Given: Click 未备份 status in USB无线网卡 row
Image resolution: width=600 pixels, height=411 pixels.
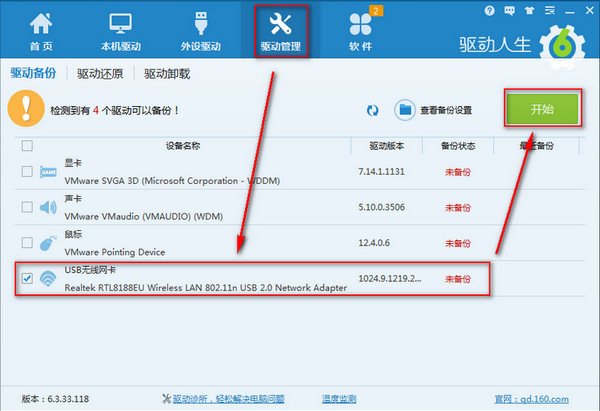Looking at the screenshot, I should click(458, 279).
